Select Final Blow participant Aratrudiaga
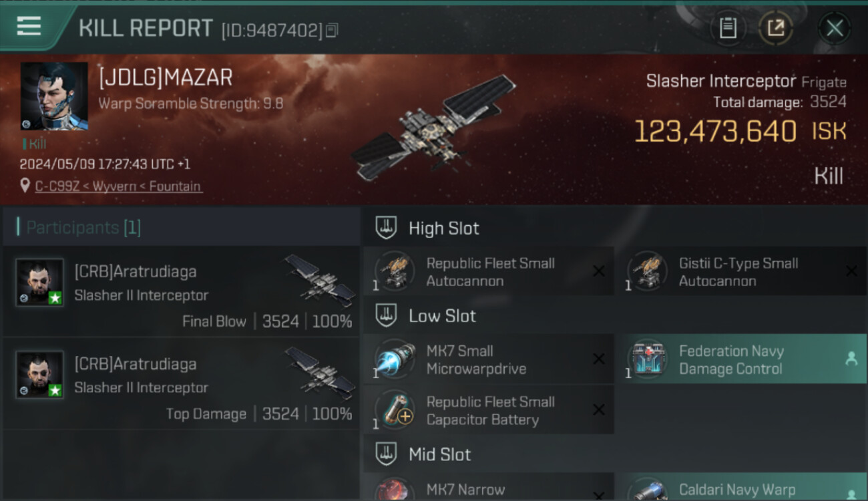Screen dimensions: 868x501 pyautogui.click(x=182, y=291)
